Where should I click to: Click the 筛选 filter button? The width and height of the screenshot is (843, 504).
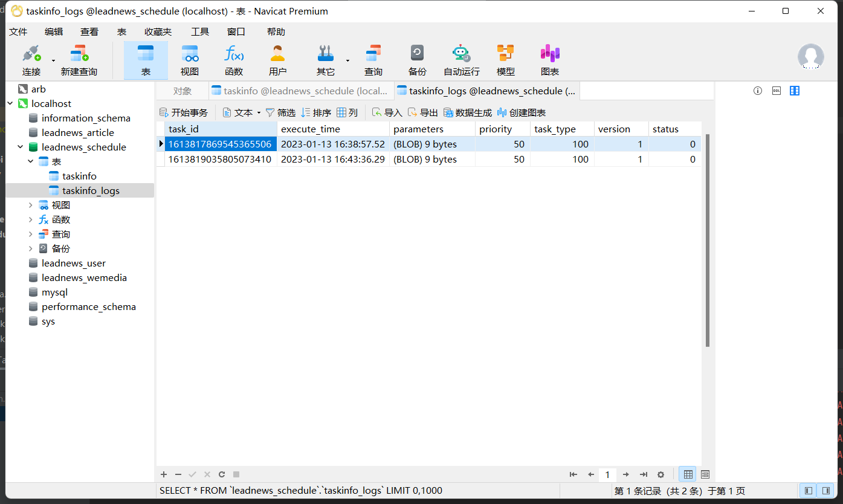coord(280,112)
